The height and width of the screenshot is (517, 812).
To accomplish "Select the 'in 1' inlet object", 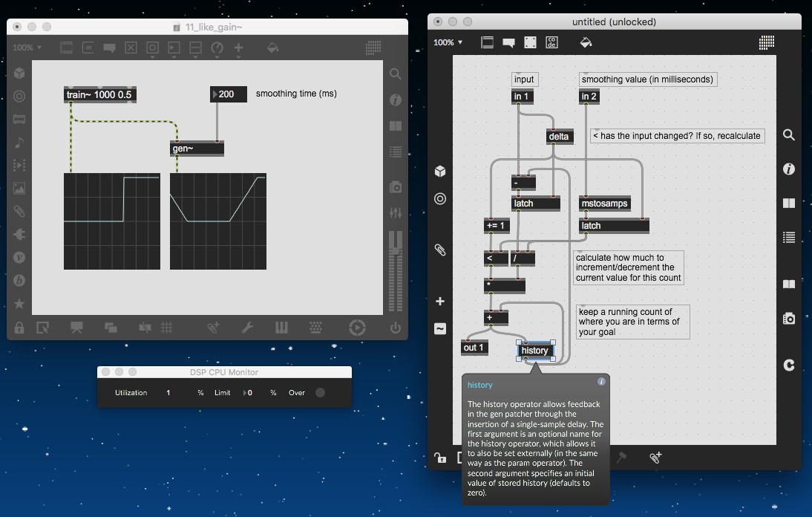I will point(522,97).
